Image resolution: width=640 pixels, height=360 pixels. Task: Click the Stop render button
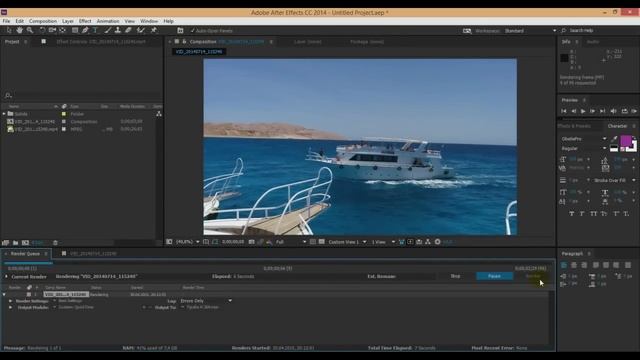(x=456, y=276)
